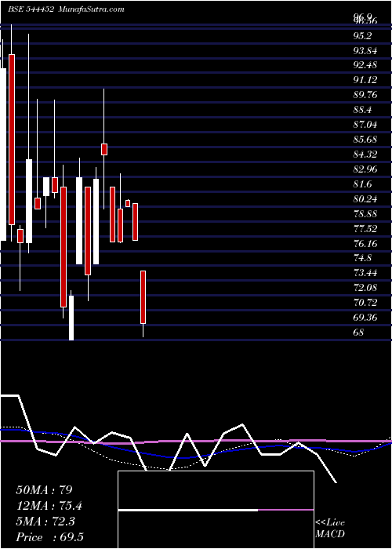Click the 84.32 price axis label
Image resolution: width=392 pixels, height=549 pixels.
(365, 155)
